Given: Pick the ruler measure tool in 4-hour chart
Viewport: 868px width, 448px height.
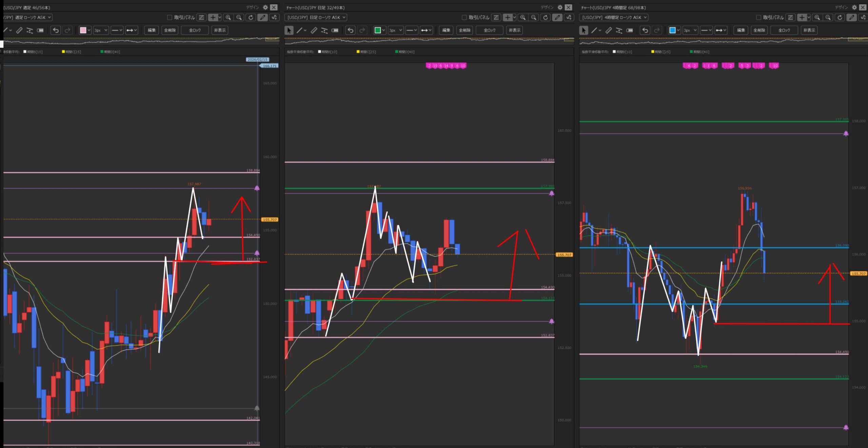Looking at the screenshot, I should (x=609, y=30).
